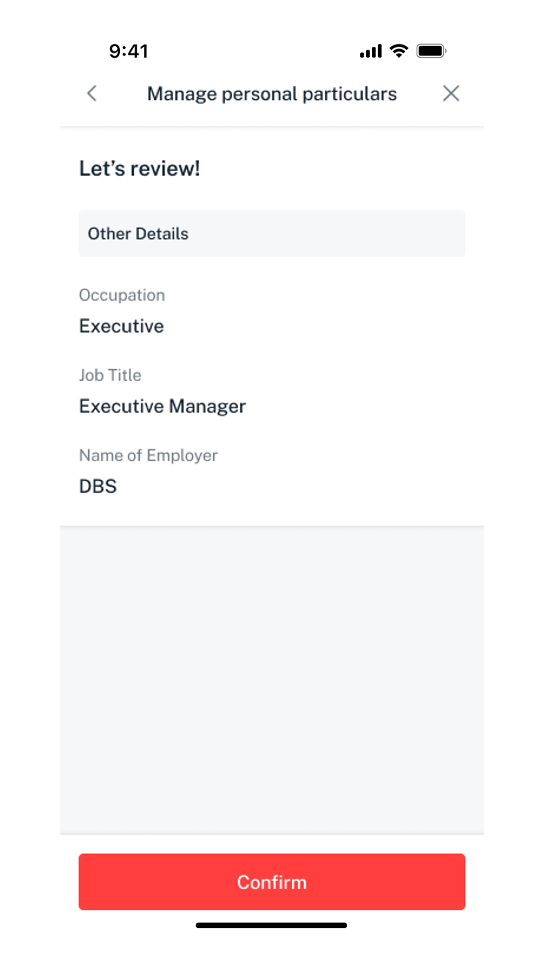The width and height of the screenshot is (544, 980).
Task: Tap the back chevron arrow
Action: tap(92, 94)
